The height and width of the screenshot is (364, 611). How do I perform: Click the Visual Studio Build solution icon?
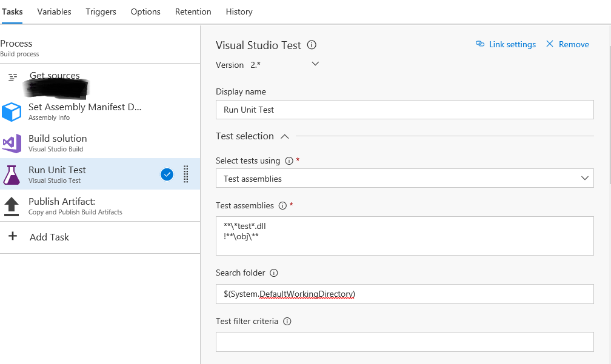13,144
